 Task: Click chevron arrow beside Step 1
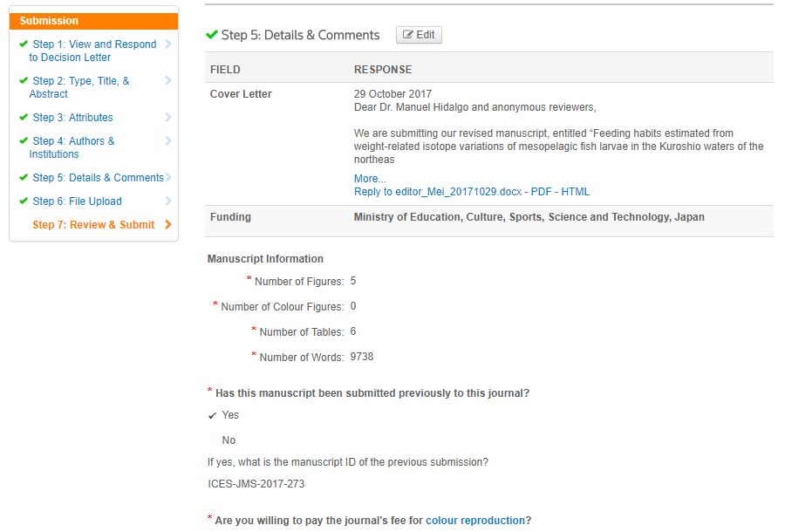[x=168, y=44]
